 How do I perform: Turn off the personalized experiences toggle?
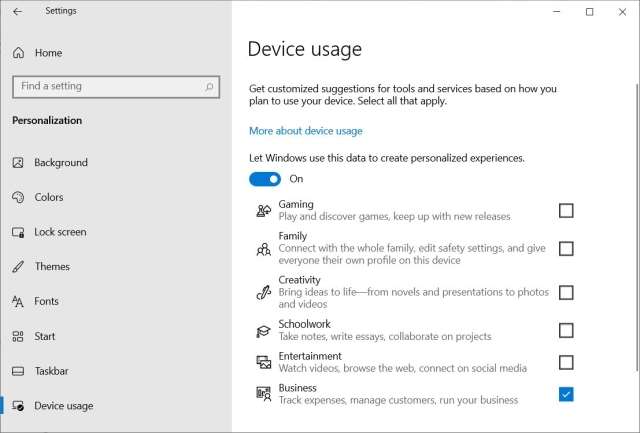(265, 179)
